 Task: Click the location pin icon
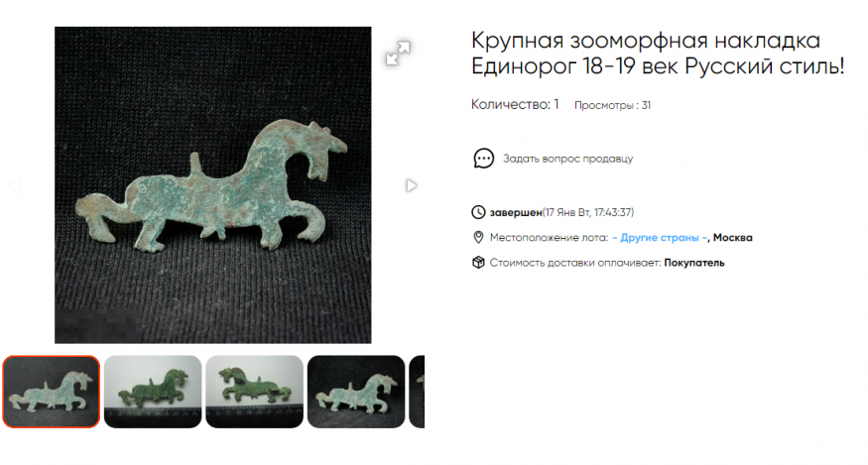pos(478,238)
